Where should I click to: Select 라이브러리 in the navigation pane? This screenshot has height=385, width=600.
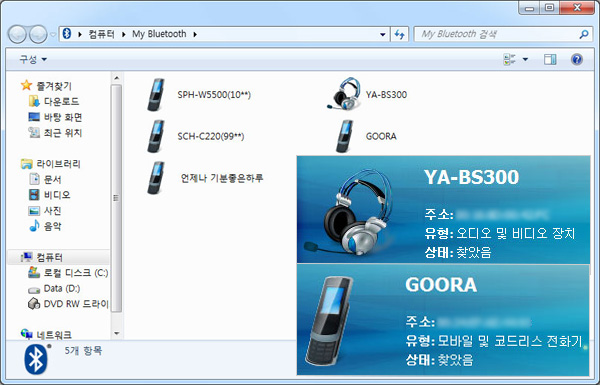click(51, 164)
